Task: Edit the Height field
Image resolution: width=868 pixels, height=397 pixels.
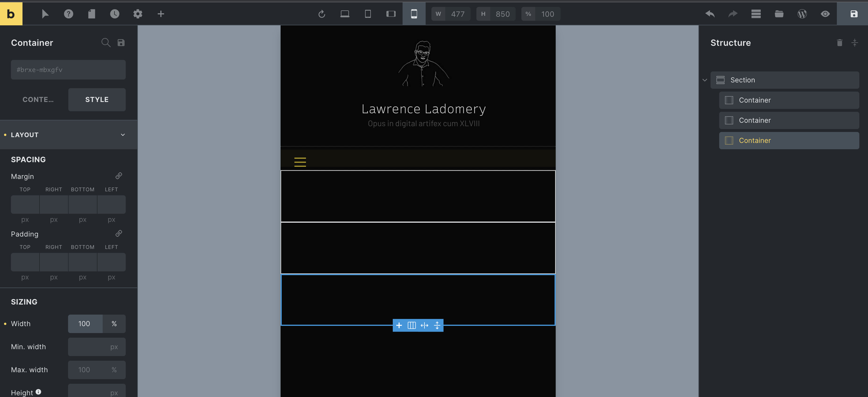Action: (97, 391)
